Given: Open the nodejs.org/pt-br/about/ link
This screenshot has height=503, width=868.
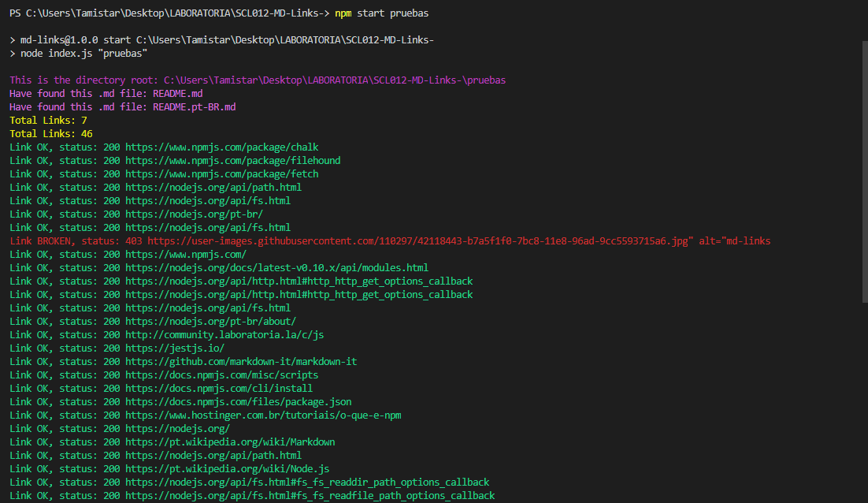Looking at the screenshot, I should [210, 322].
